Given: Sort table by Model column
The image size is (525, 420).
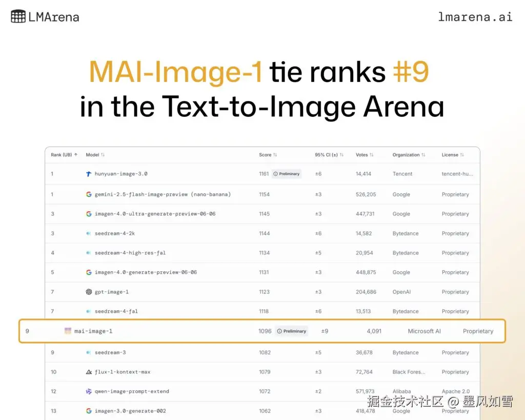Looking at the screenshot, I should 103,155.
